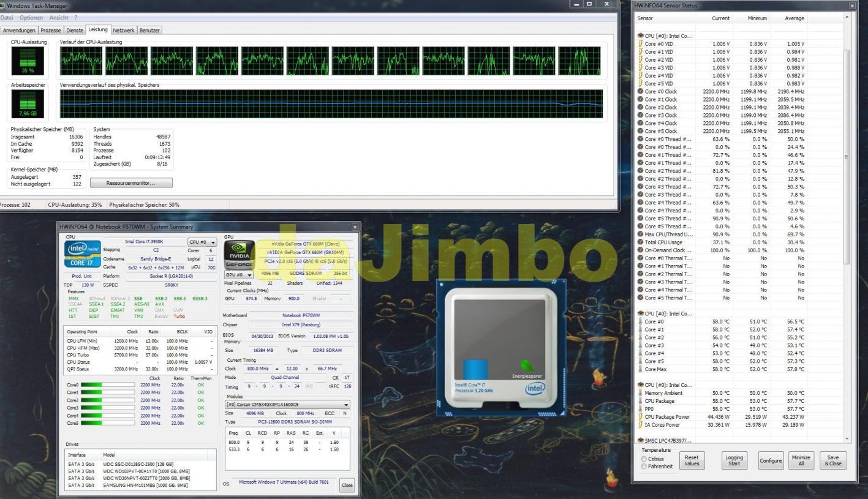
Task: Click the Reset Values button
Action: click(692, 460)
